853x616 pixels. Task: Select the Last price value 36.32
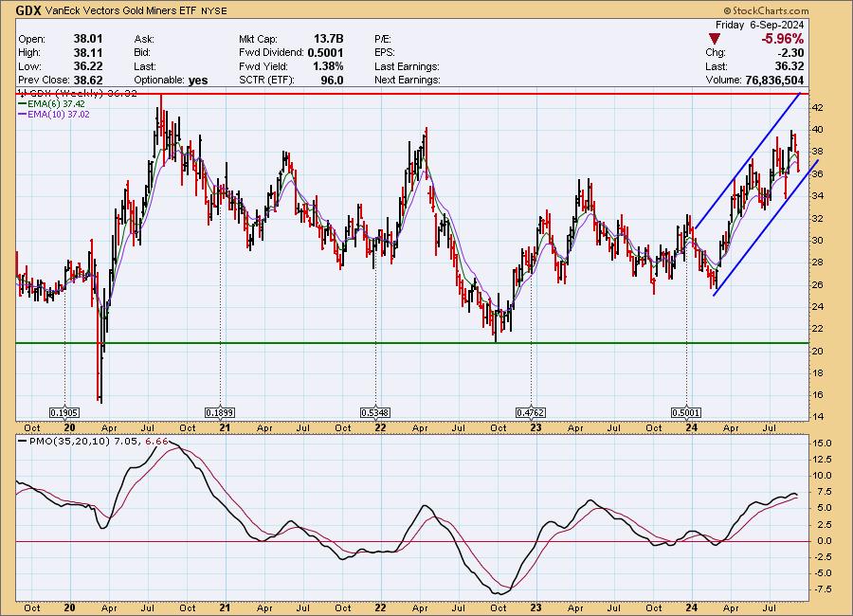pyautogui.click(x=789, y=66)
